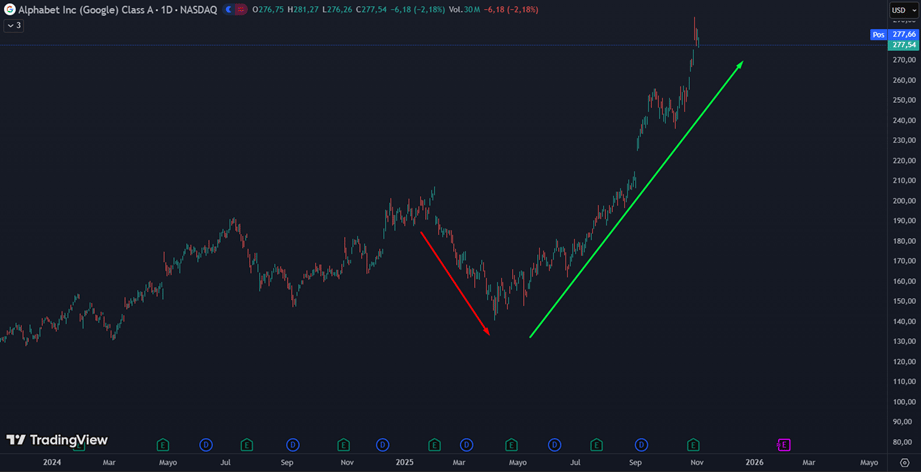Click the open value 'O276,75'
921x472 pixels.
[269, 10]
